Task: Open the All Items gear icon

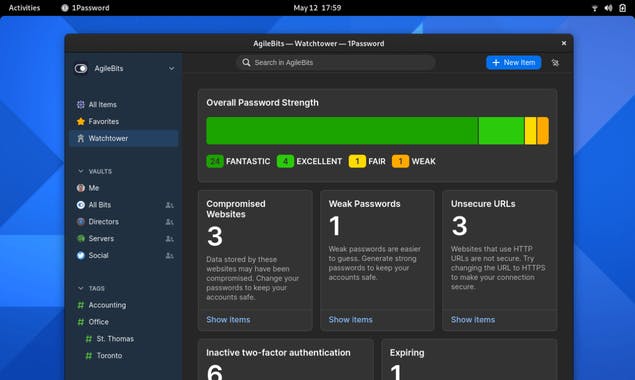Action: 81,105
